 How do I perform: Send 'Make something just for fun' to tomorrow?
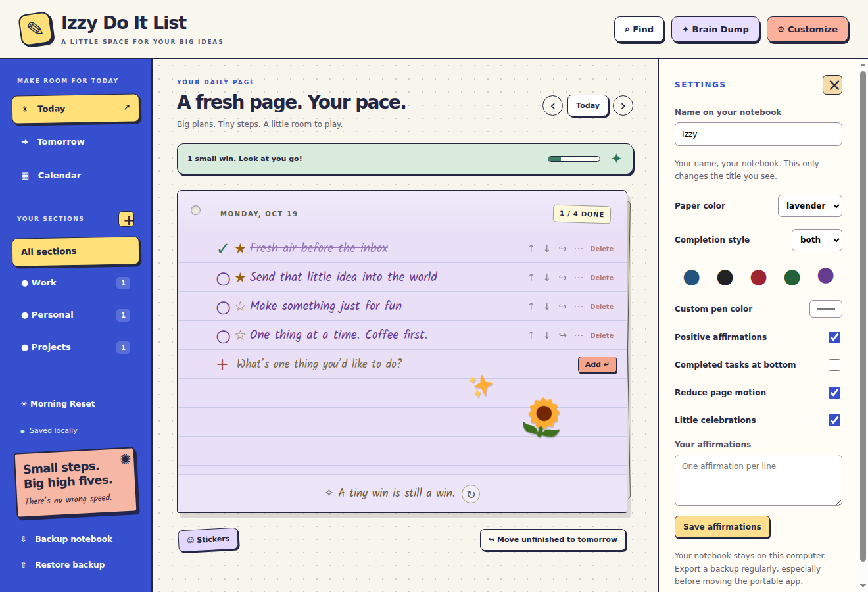coord(563,307)
